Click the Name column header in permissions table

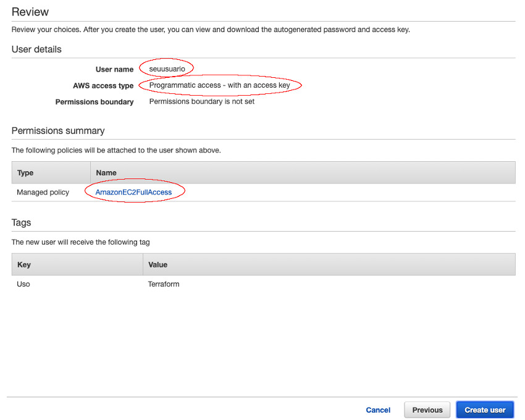106,173
